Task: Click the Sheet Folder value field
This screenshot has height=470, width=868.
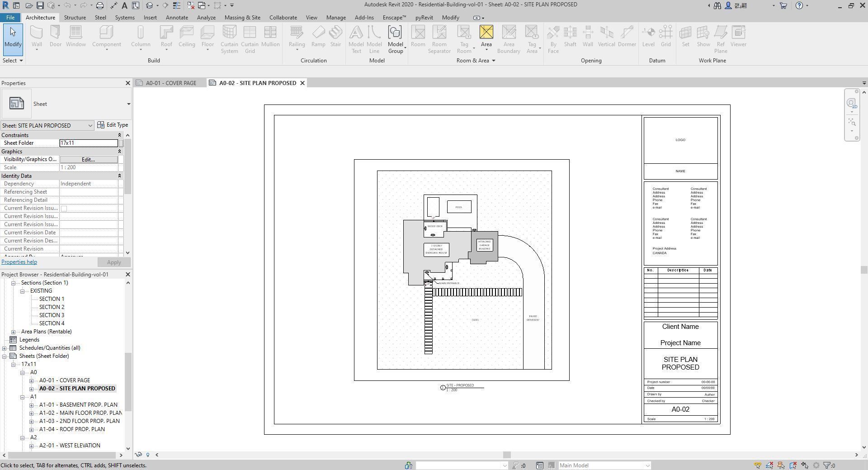Action: (x=89, y=143)
